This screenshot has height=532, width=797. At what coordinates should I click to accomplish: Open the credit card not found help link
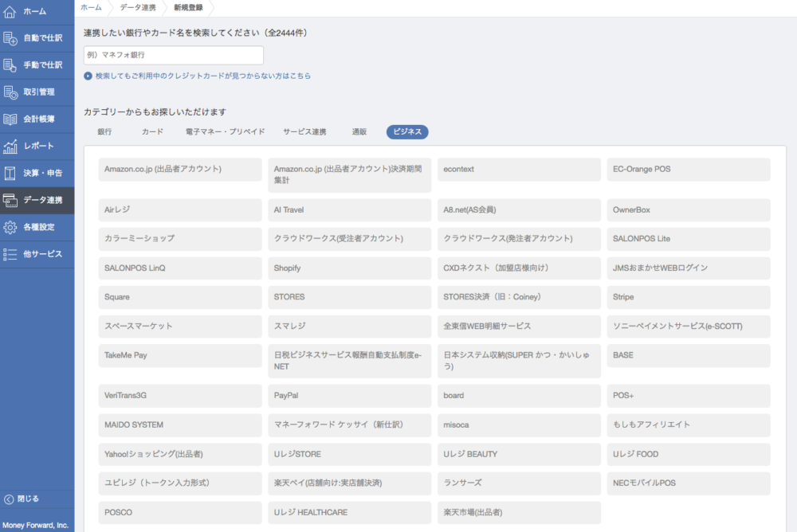[x=203, y=76]
